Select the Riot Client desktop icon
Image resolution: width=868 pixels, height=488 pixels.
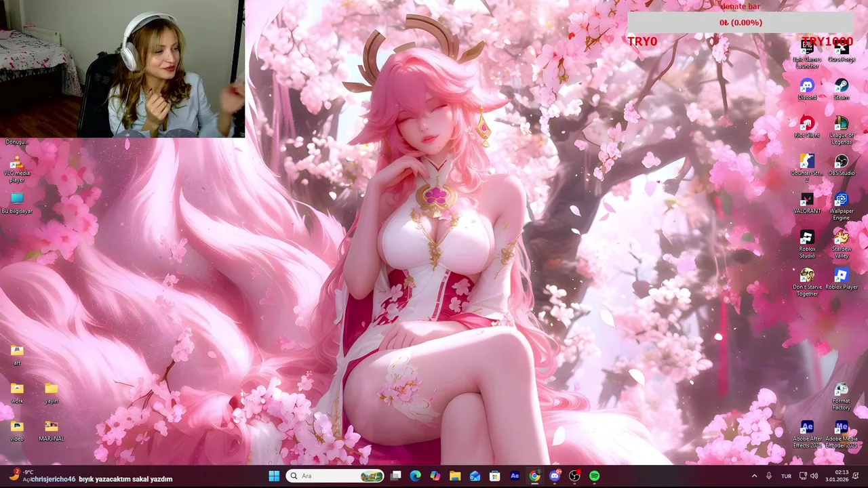tap(807, 127)
